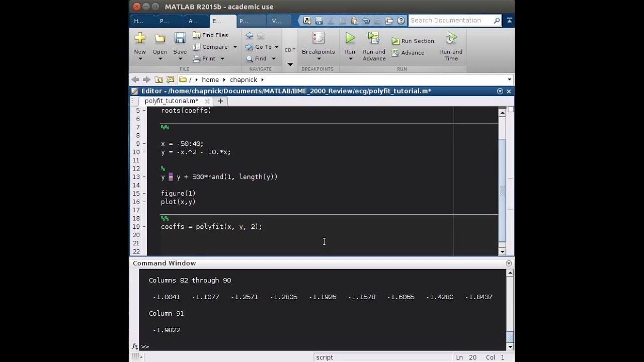Expand the arrow after 'chapnick' in path

[262, 80]
